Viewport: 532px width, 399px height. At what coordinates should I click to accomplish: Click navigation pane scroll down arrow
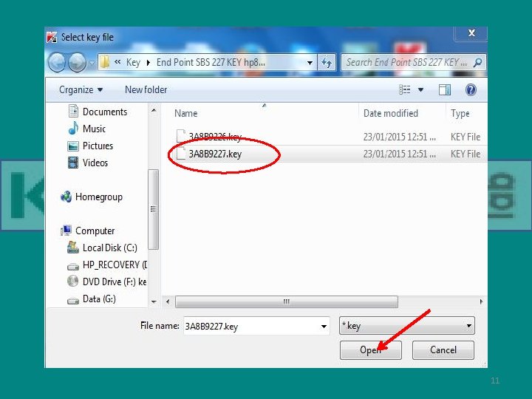click(154, 301)
